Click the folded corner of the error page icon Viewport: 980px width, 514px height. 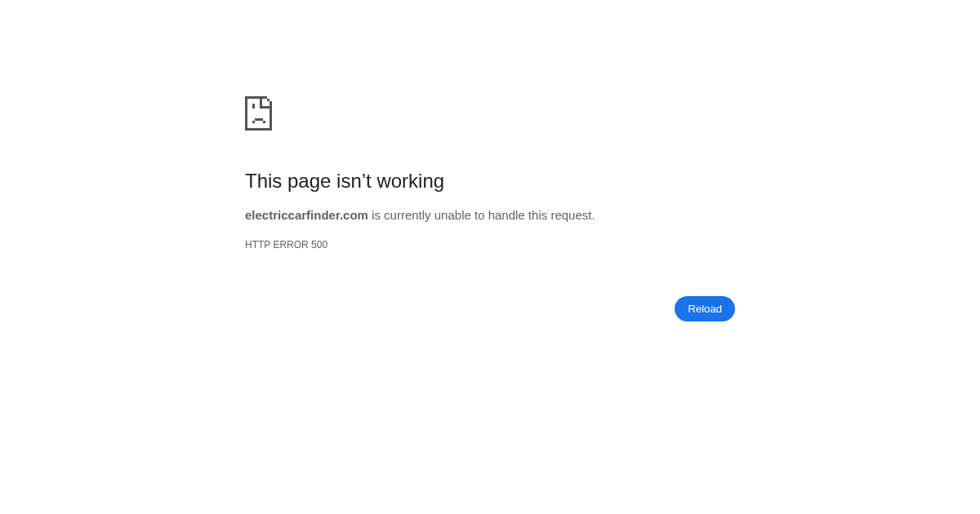click(266, 102)
